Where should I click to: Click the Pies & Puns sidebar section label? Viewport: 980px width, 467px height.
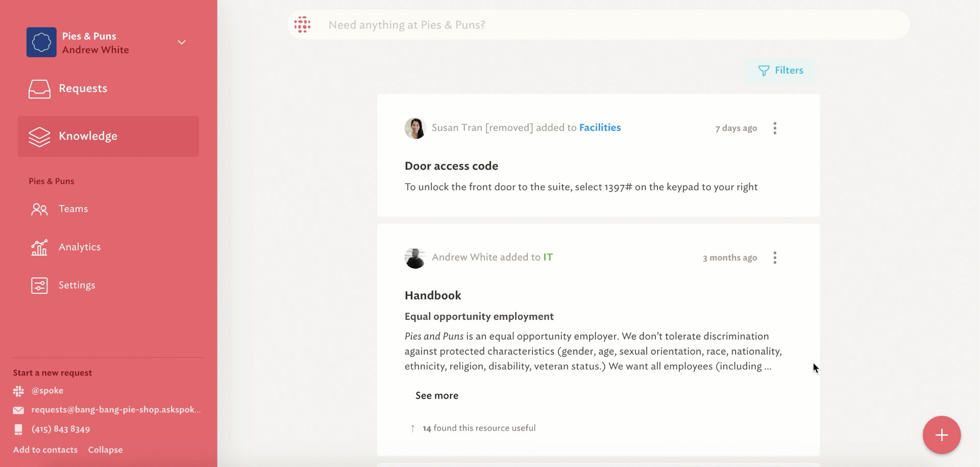point(52,181)
